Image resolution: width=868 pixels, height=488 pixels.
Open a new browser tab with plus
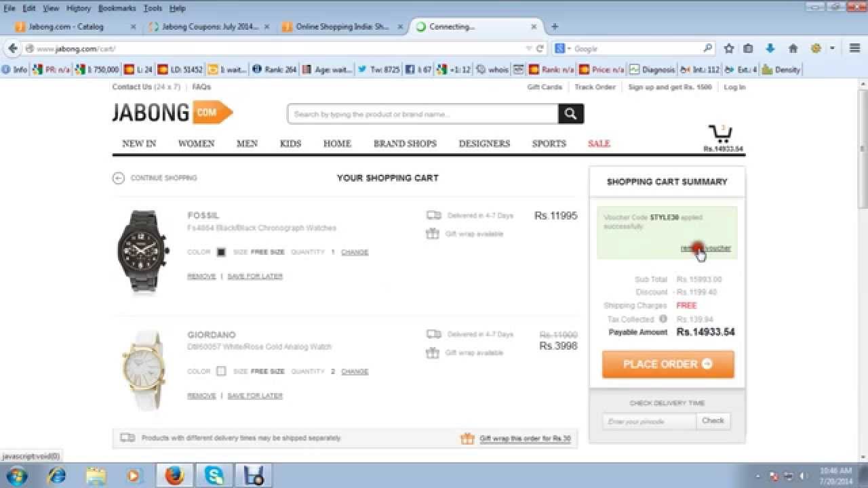[555, 26]
